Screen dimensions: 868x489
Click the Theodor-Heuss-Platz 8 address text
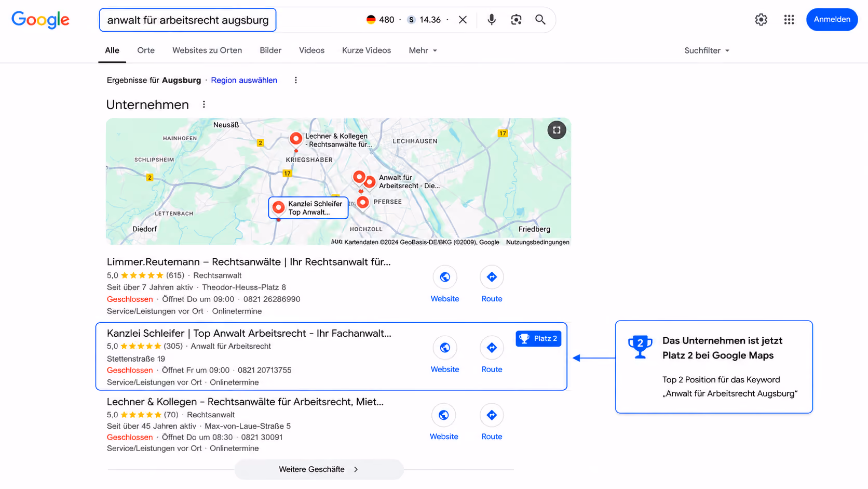pos(244,287)
